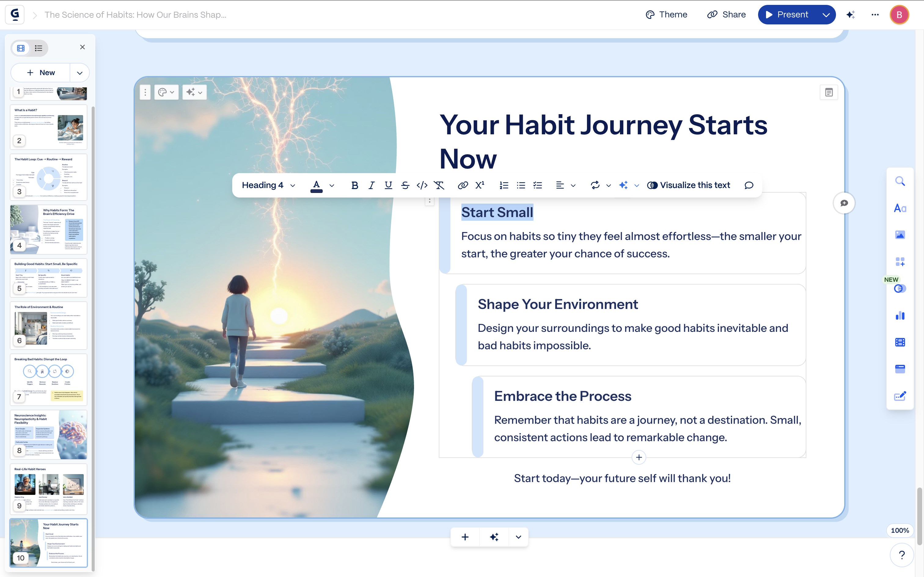The width and height of the screenshot is (924, 577).
Task: Switch to filmstrip grid view
Action: [21, 48]
